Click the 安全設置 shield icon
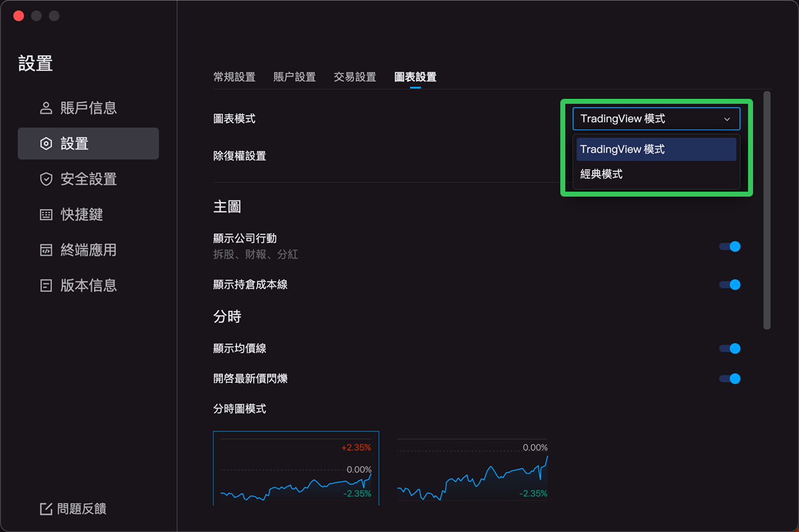This screenshot has height=532, width=799. [46, 179]
